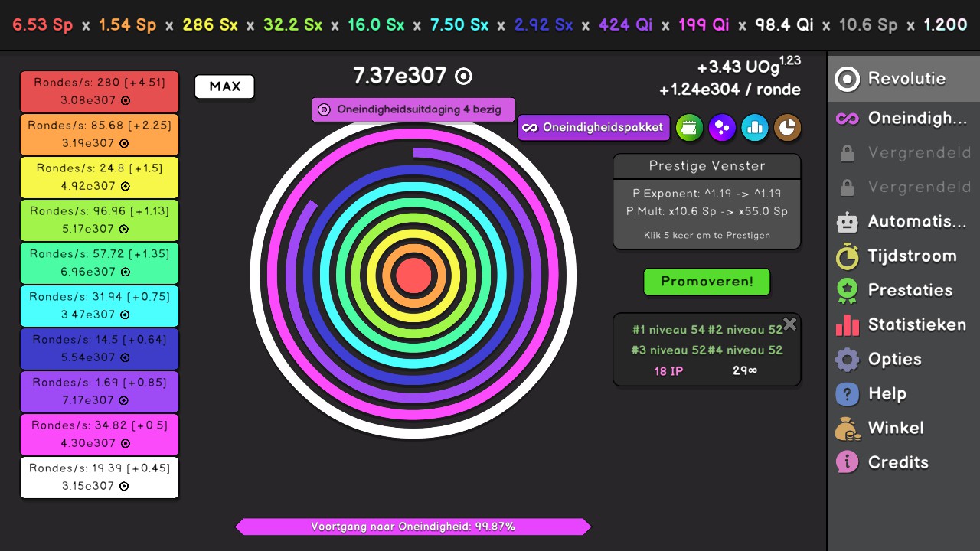Toggle the MAX buy amount button
This screenshot has height=551, width=980.
(224, 86)
